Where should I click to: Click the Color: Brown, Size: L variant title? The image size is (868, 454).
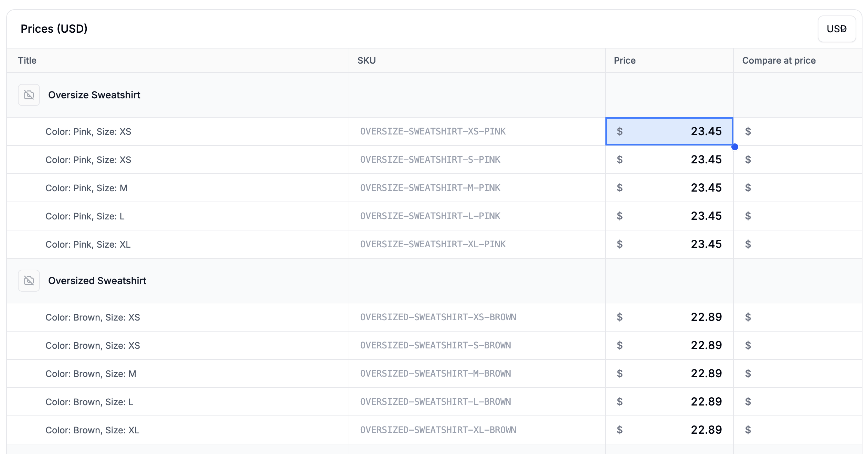pos(89,402)
